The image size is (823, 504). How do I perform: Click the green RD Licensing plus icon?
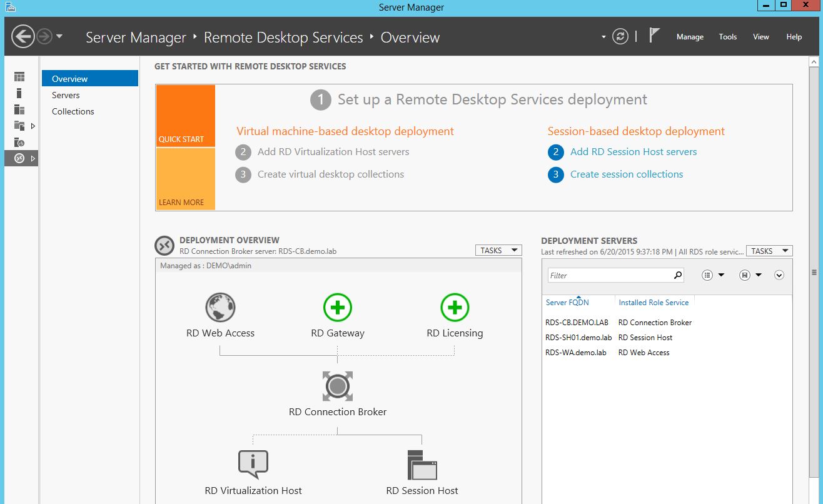(455, 308)
